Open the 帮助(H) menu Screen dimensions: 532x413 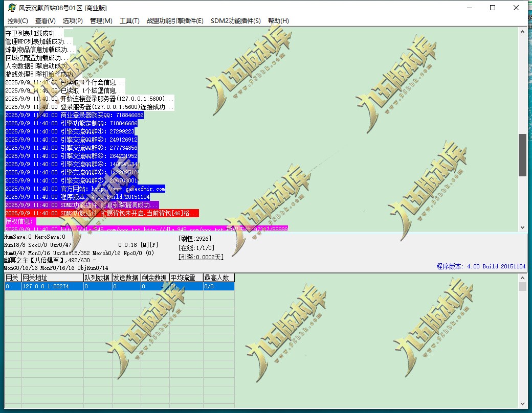(x=279, y=20)
